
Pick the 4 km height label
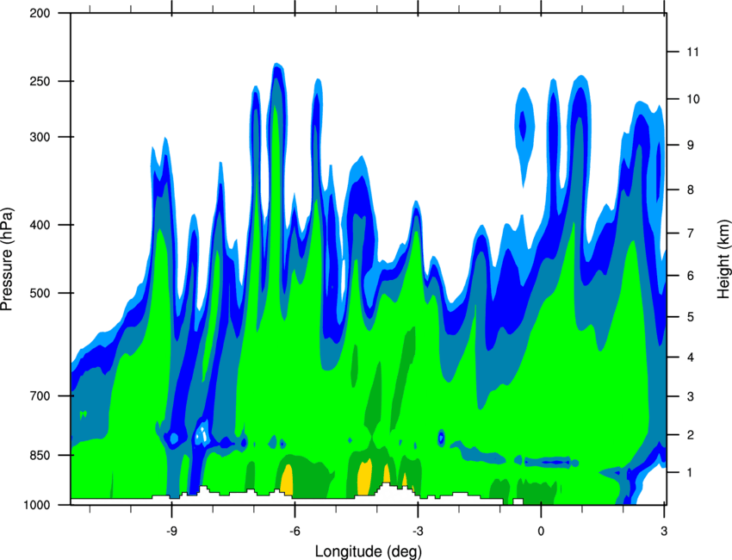[x=690, y=358]
